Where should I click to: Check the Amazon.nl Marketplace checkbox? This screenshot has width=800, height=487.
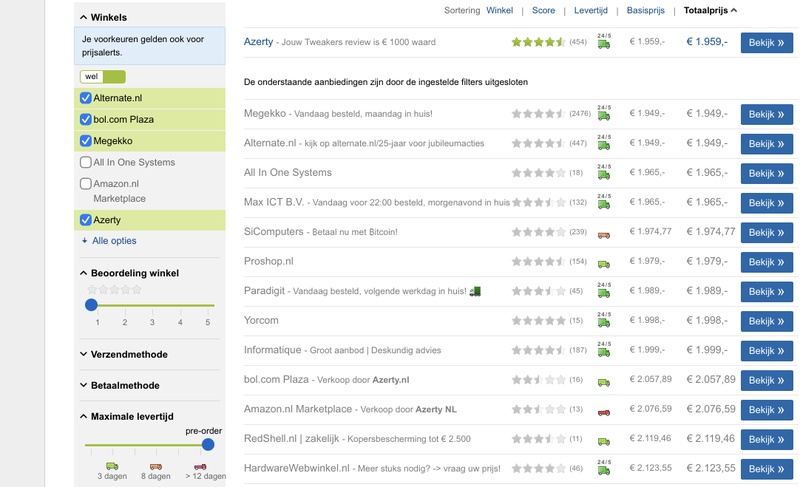click(86, 184)
